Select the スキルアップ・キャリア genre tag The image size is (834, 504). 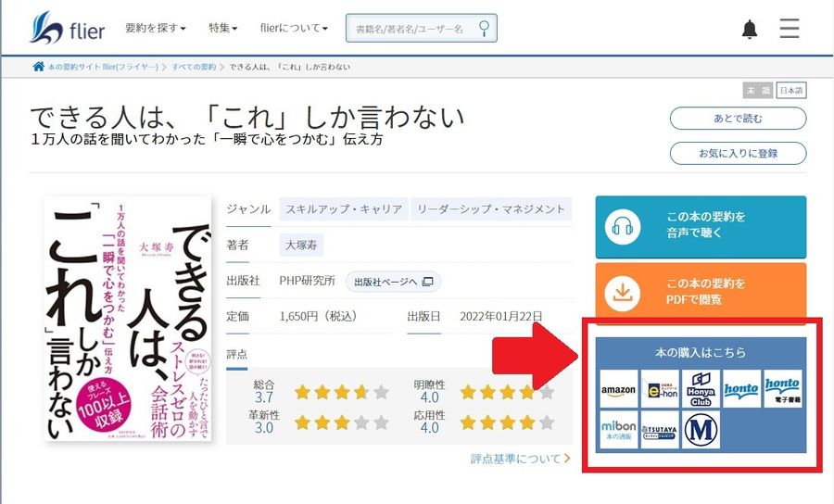pos(344,209)
